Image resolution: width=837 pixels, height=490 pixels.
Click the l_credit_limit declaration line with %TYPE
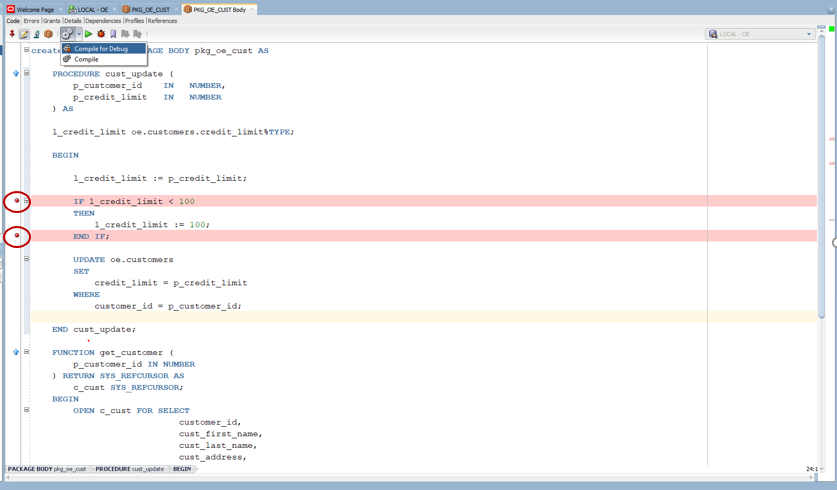(173, 132)
